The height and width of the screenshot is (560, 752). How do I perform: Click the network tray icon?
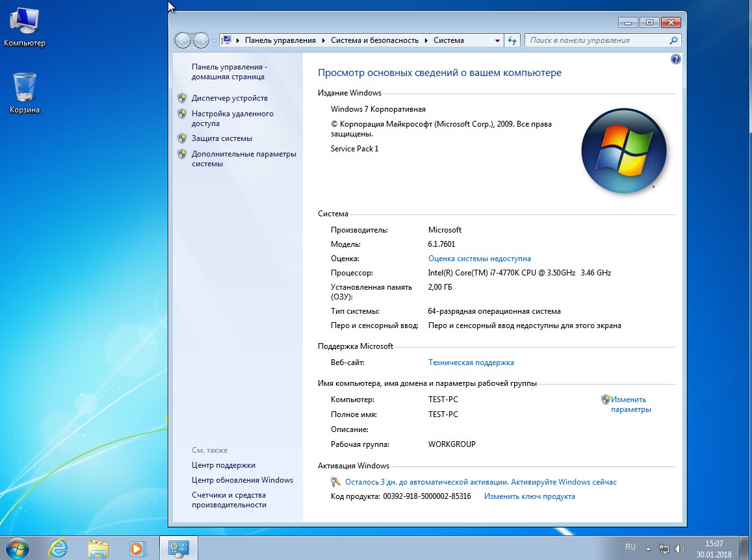[664, 548]
